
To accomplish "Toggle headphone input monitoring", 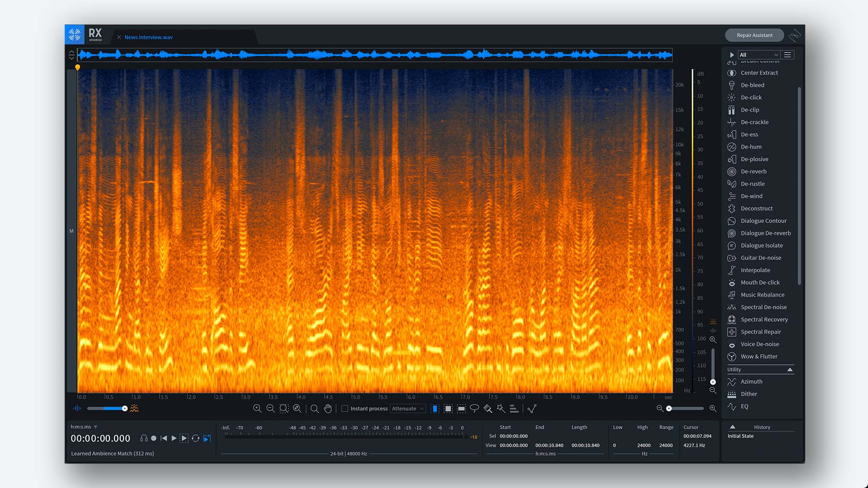I will [x=144, y=438].
